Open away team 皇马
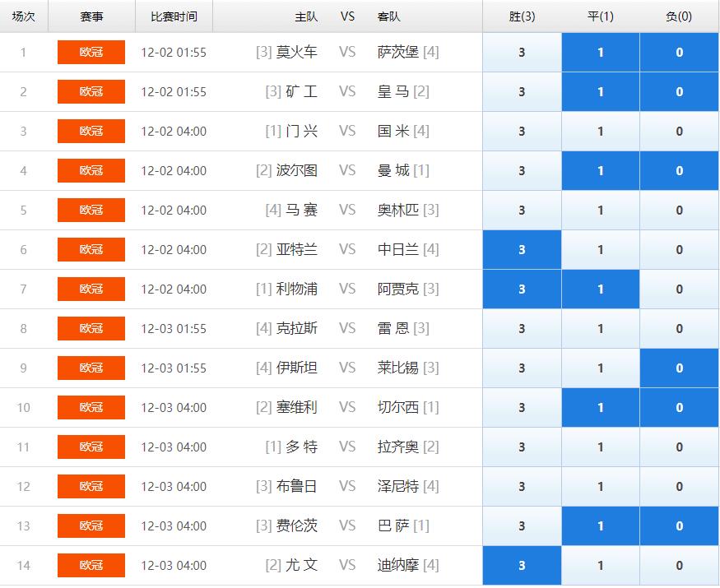This screenshot has height=588, width=720. (393, 92)
